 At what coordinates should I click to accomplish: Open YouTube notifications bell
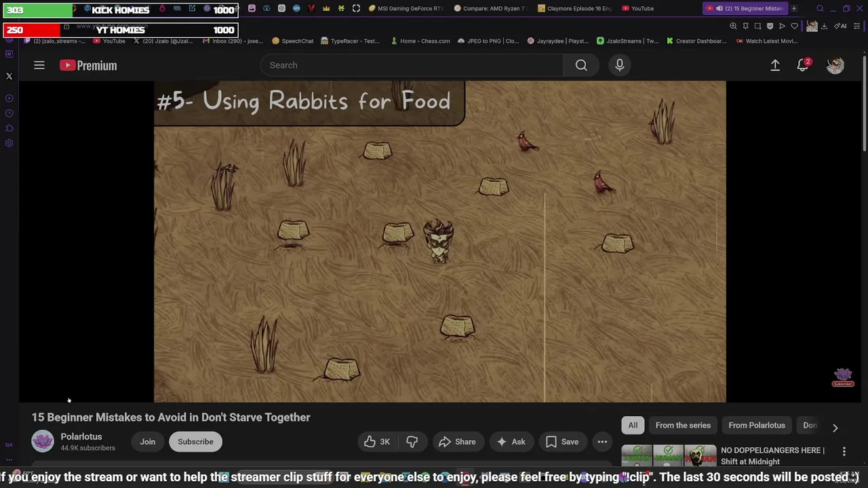803,65
